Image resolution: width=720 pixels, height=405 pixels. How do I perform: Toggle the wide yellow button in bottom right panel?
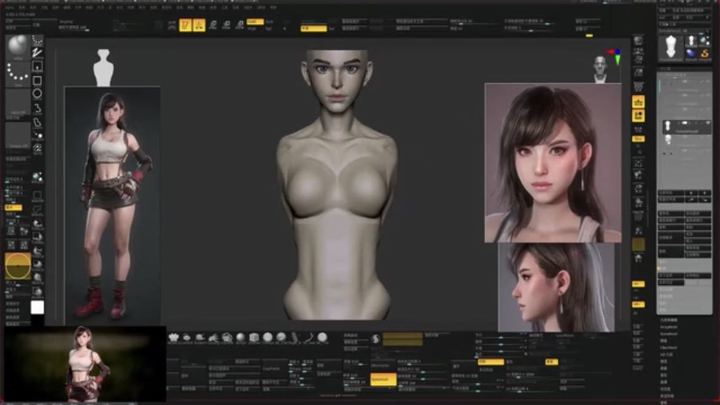click(490, 362)
